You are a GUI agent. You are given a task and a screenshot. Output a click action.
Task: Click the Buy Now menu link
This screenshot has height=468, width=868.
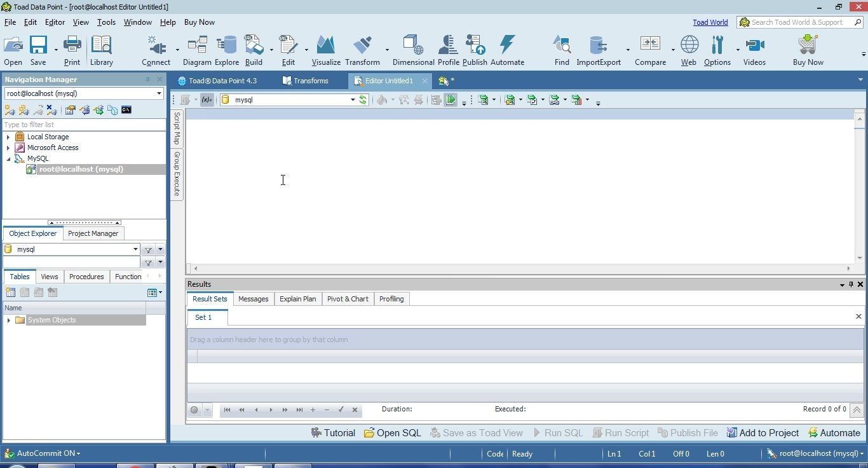click(200, 22)
